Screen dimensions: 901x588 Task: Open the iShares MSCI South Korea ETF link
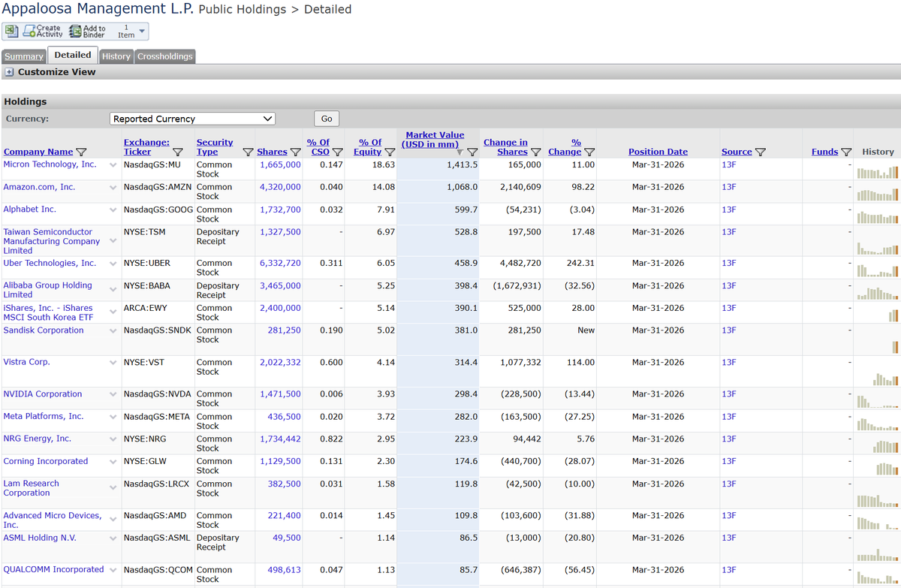click(48, 312)
